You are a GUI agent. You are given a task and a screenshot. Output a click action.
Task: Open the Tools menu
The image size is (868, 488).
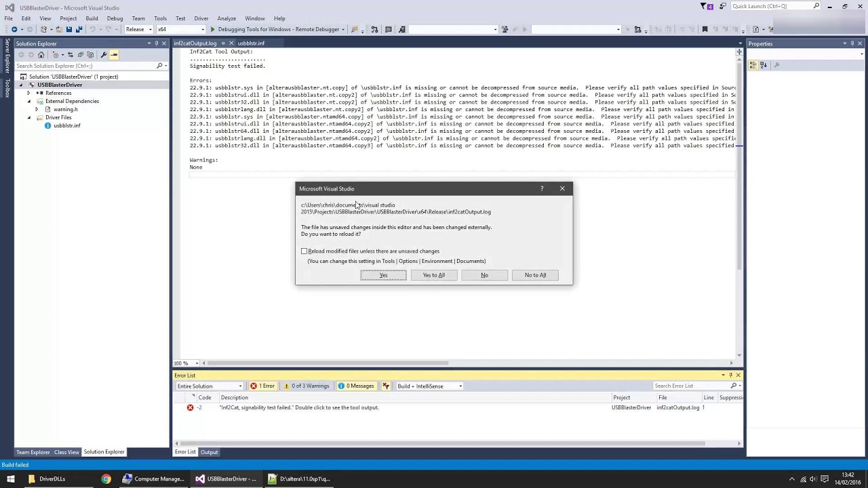tap(160, 18)
